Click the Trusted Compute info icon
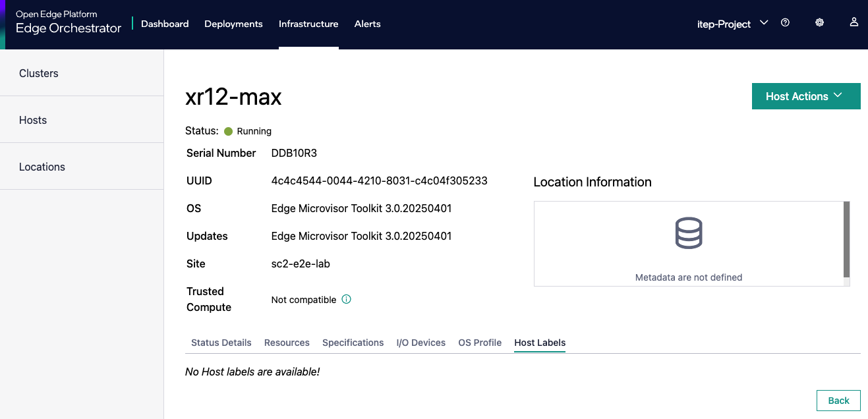 pos(346,299)
